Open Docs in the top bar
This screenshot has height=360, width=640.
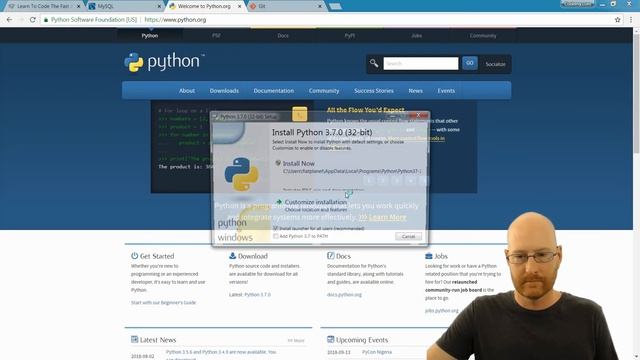283,36
